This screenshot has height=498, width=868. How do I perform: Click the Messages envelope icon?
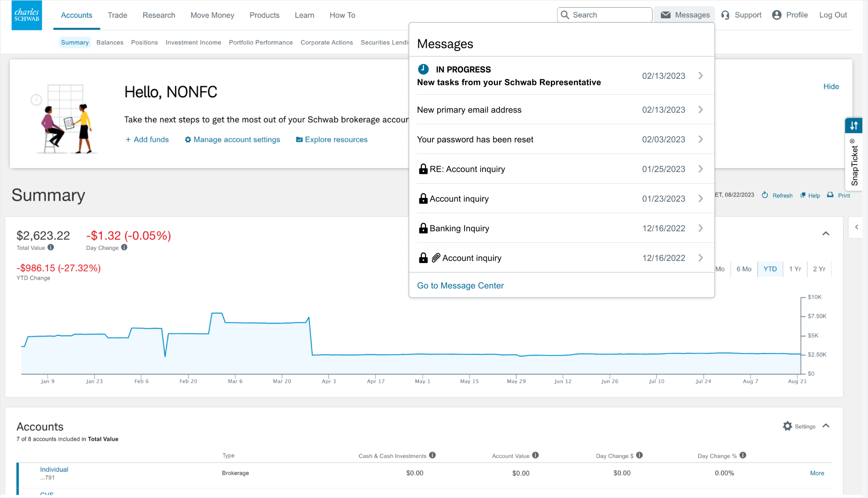click(665, 15)
